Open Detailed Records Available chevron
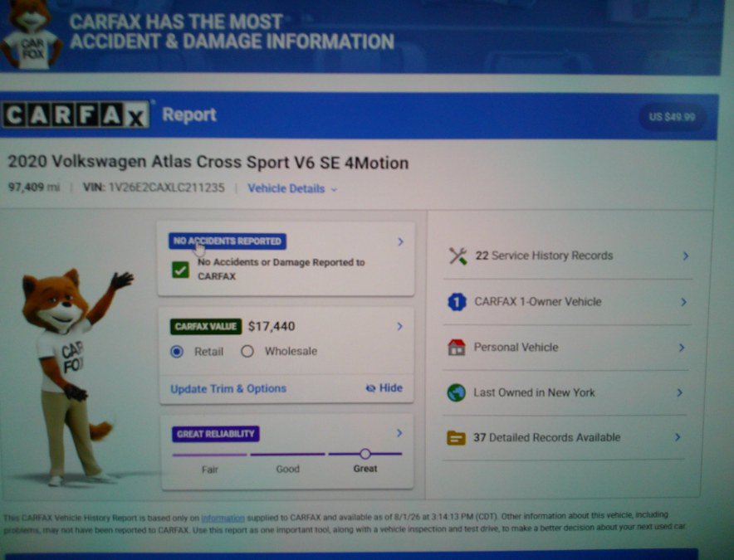 [678, 437]
